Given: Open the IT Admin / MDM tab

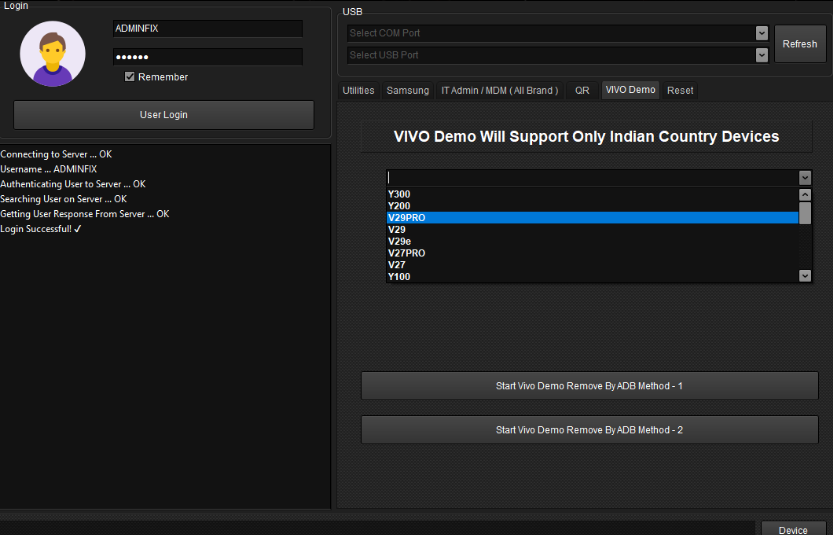Looking at the screenshot, I should click(499, 90).
